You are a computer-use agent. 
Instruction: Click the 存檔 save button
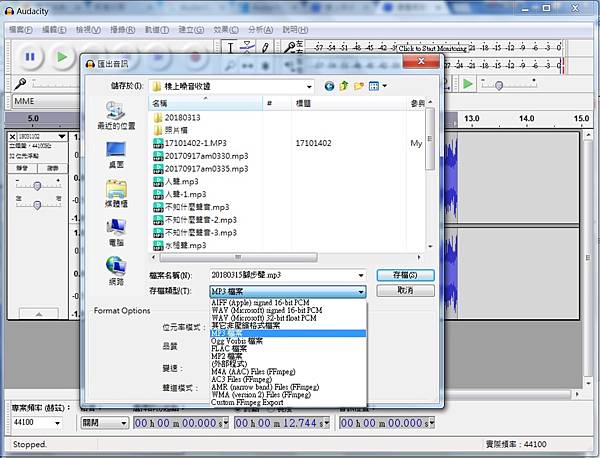coord(405,275)
